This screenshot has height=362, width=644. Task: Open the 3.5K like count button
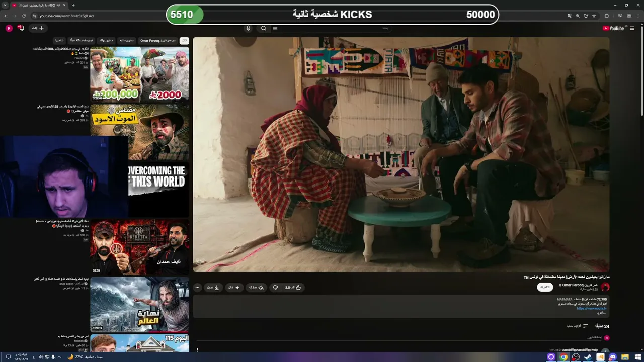click(293, 288)
